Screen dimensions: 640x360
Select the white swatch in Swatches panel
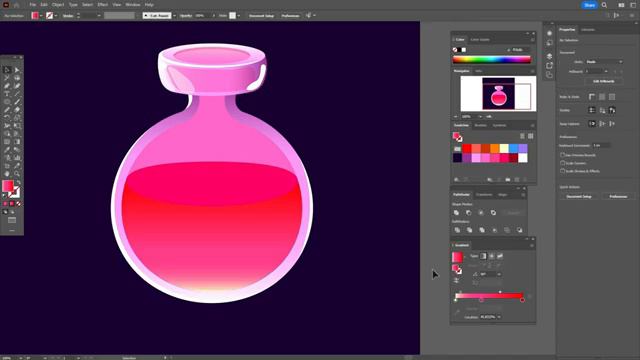pos(523,158)
